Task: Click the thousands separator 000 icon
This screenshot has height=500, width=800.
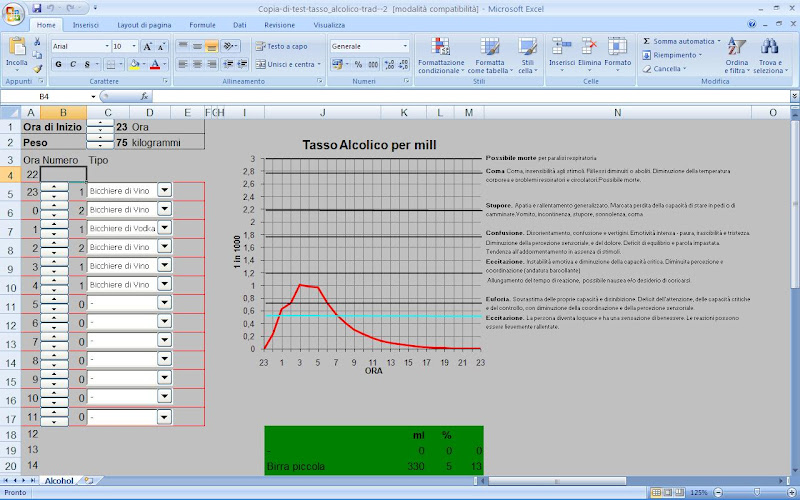Action: pos(373,64)
